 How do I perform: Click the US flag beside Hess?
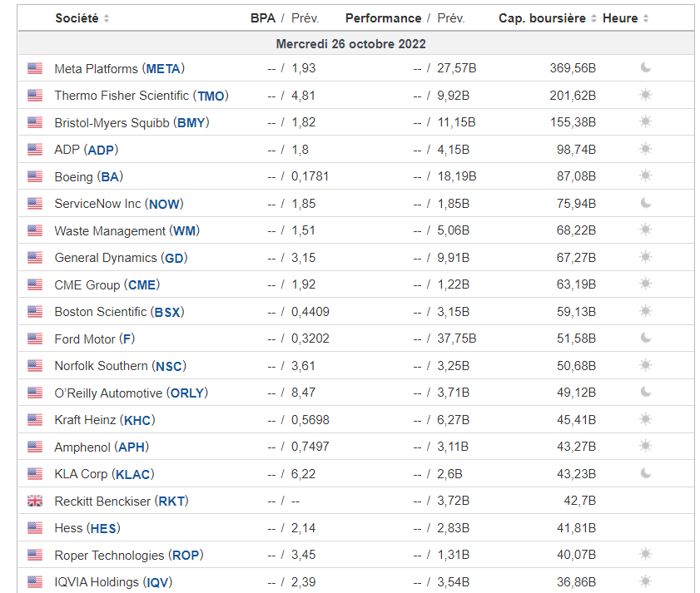click(35, 528)
